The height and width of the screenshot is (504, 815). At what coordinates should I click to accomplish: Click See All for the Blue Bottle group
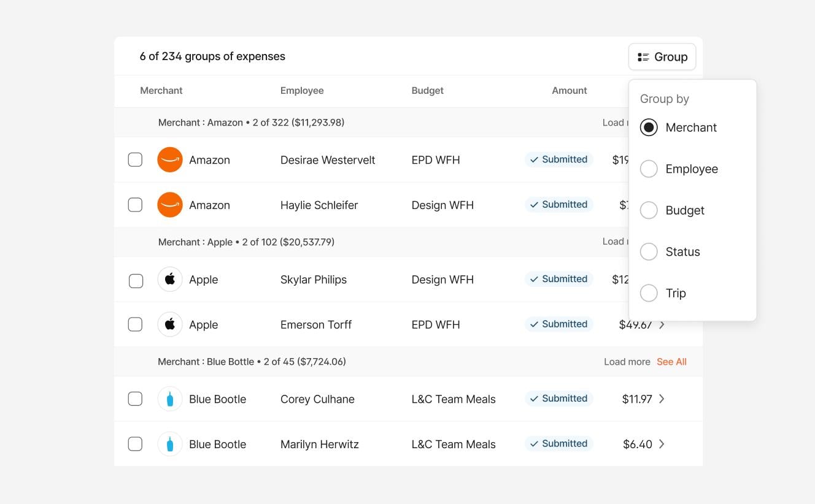tap(671, 362)
